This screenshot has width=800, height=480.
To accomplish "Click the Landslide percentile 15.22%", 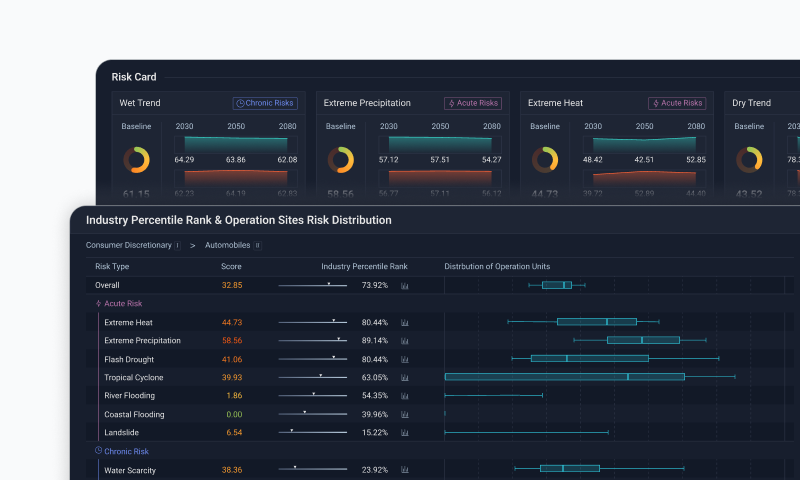I will pyautogui.click(x=374, y=433).
